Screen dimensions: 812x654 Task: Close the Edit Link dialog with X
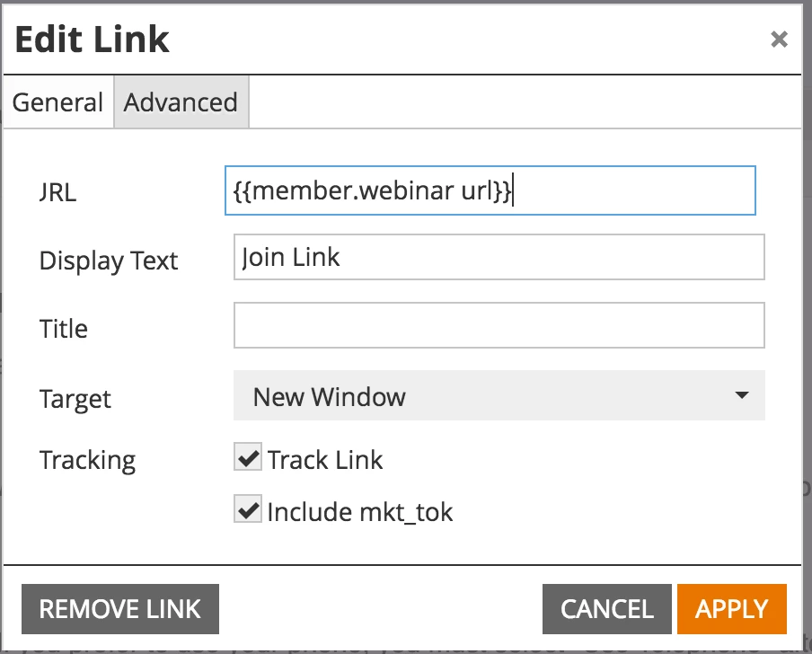[779, 40]
